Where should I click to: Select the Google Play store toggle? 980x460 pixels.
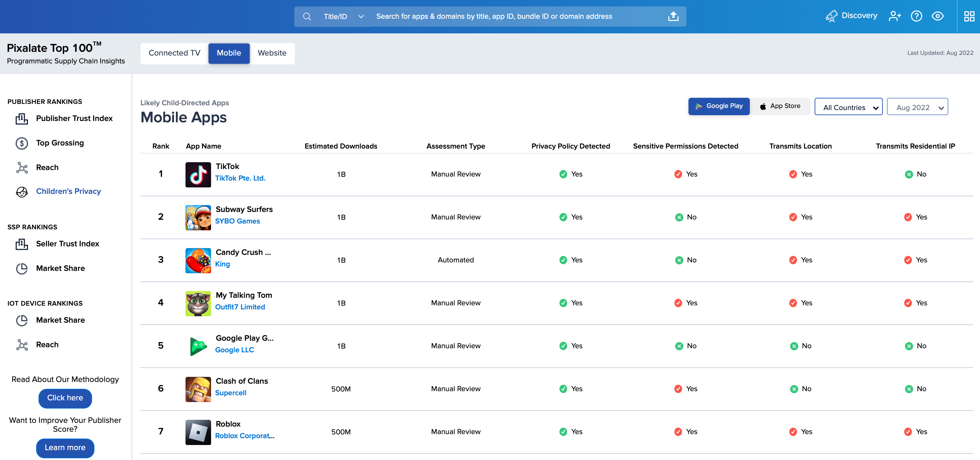click(x=719, y=106)
